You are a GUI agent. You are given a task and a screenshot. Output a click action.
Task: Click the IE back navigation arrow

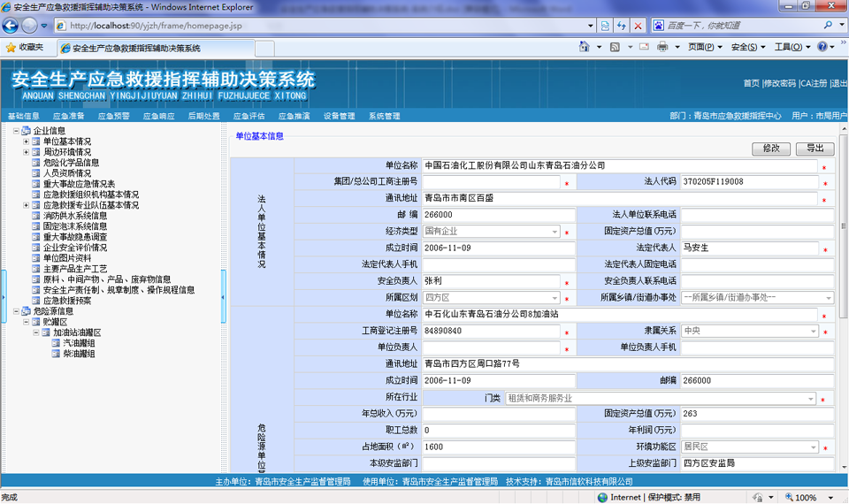tap(12, 26)
